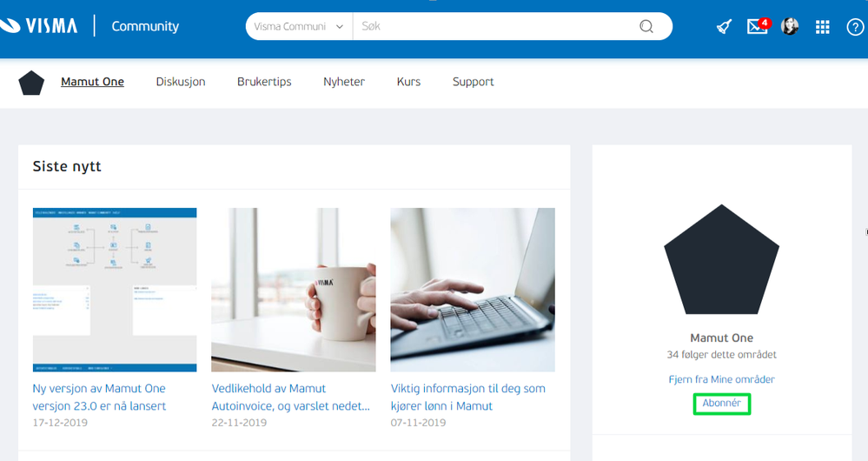Open the Brukertips tab
868x461 pixels.
pos(264,82)
